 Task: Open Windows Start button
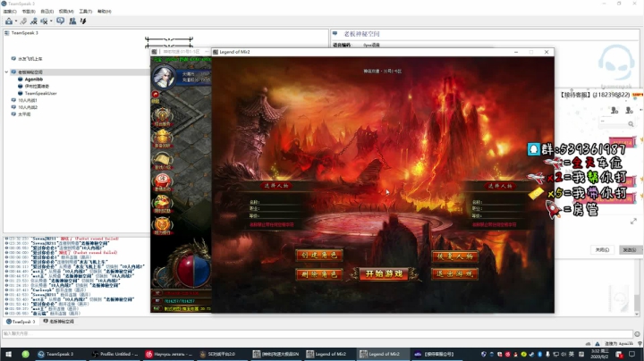point(8,354)
